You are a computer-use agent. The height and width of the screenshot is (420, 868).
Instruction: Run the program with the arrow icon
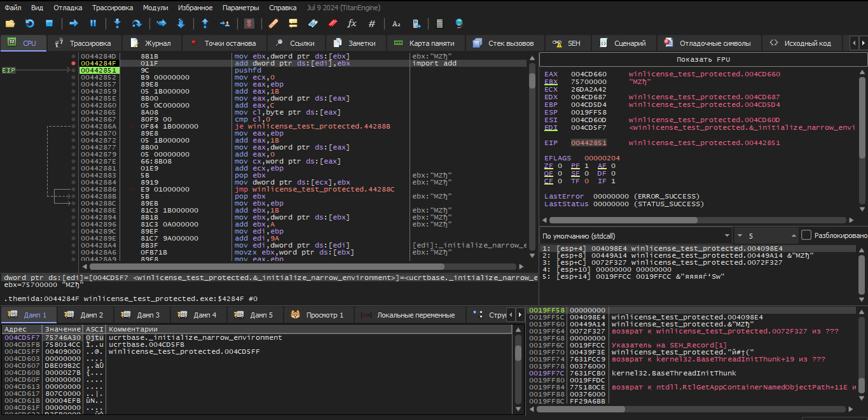74,24
